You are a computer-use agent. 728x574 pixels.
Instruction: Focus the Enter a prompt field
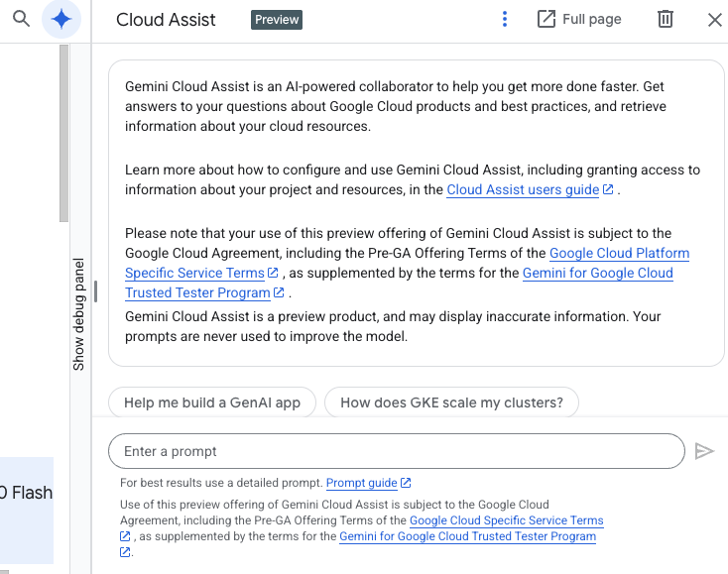(397, 451)
